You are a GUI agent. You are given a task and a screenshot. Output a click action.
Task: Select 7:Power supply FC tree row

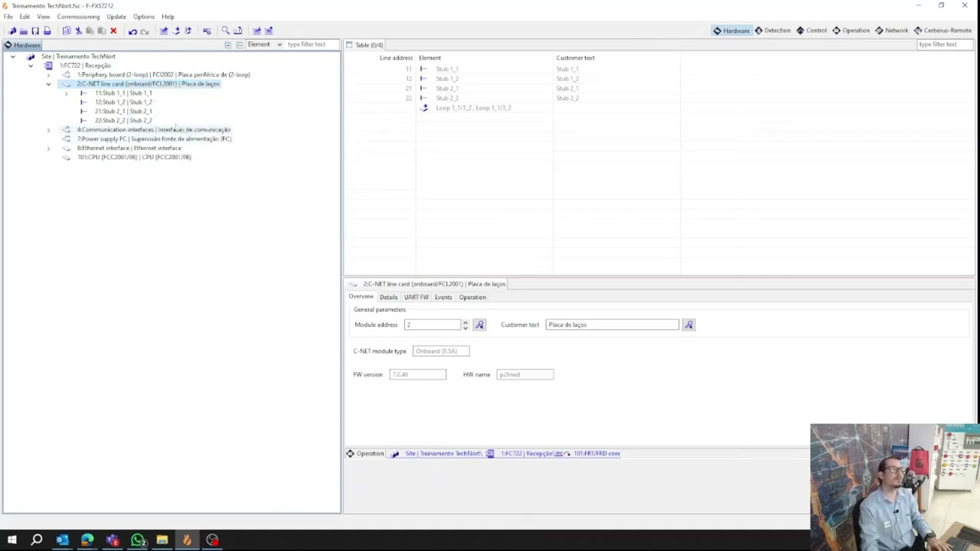pyautogui.click(x=154, y=139)
